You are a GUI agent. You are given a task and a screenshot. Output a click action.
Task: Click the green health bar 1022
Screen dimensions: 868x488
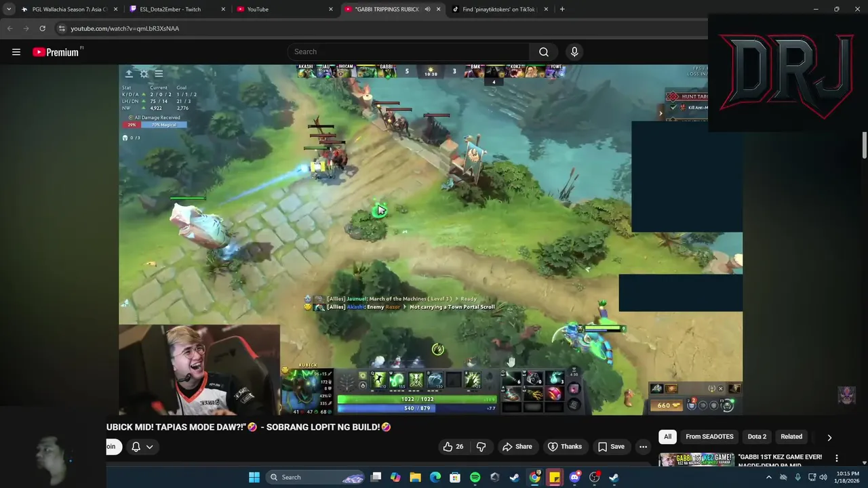(418, 399)
